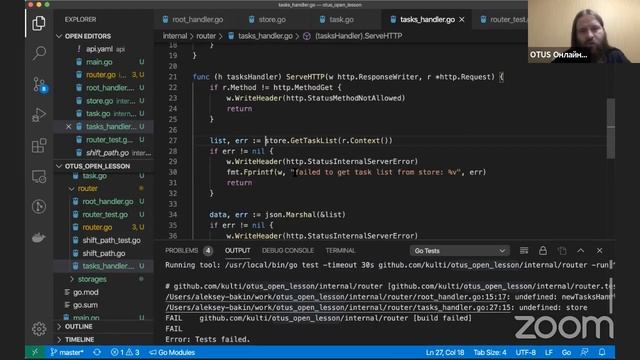The width and height of the screenshot is (640, 360).
Task: Click the sync changes icon in status bar
Action: (x=97, y=352)
